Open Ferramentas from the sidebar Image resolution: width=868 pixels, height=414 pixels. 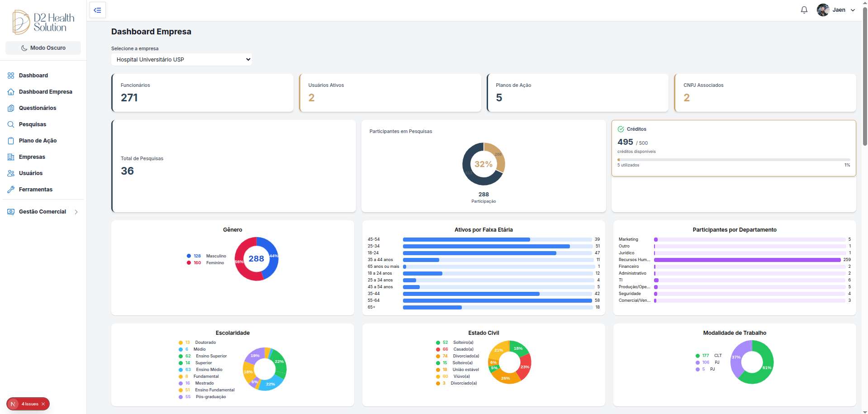pos(35,189)
